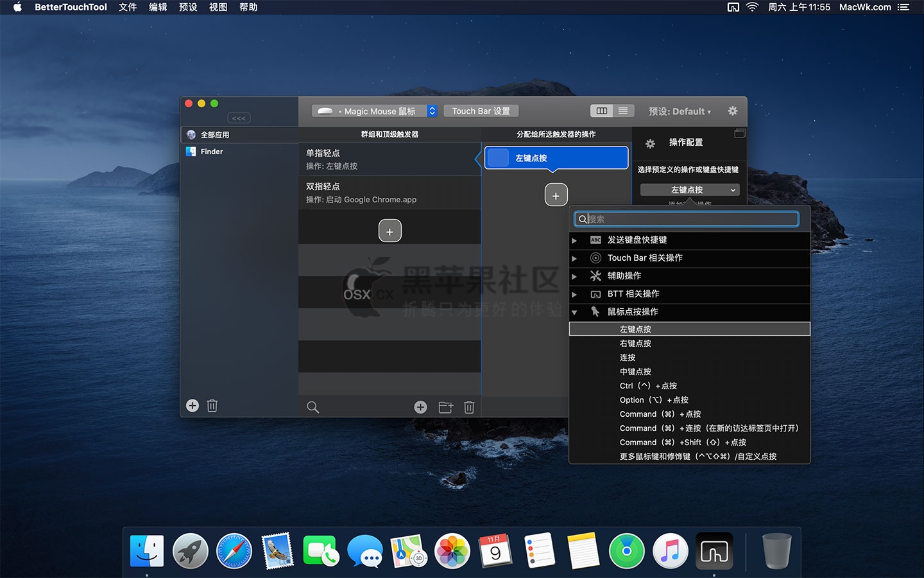Select Ctrl (^) +点按 action
The height and width of the screenshot is (578, 924).
(690, 385)
